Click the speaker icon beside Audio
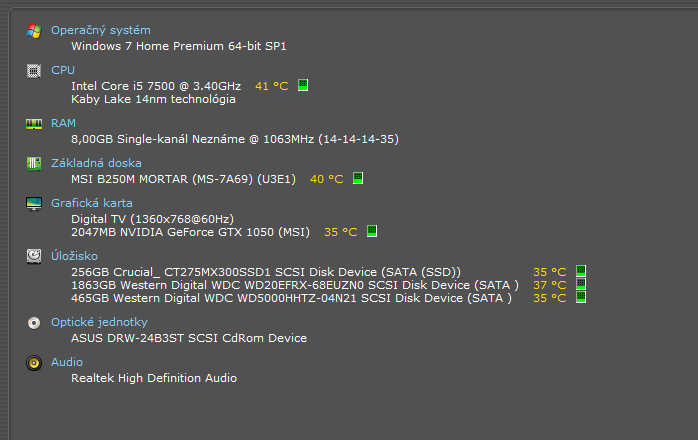This screenshot has height=440, width=698. coord(34,362)
